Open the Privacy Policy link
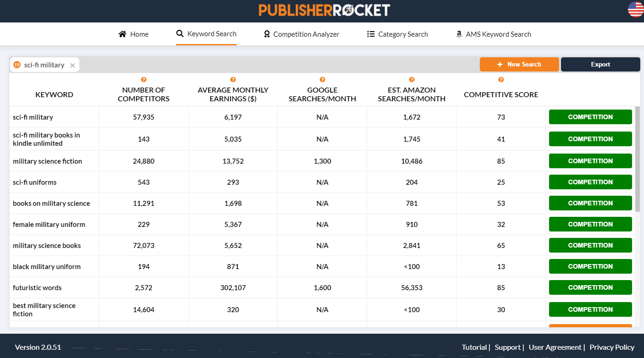Screen dimensions: 644x358 [612, 347]
